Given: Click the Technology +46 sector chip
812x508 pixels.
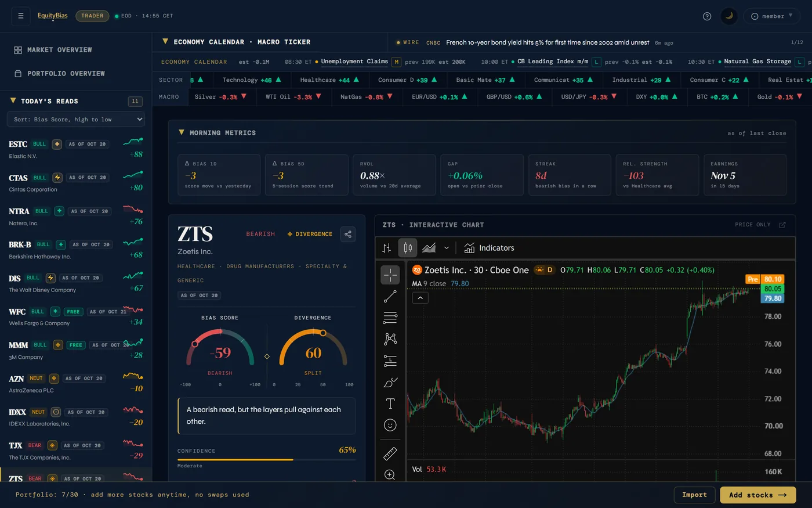Looking at the screenshot, I should [252, 80].
